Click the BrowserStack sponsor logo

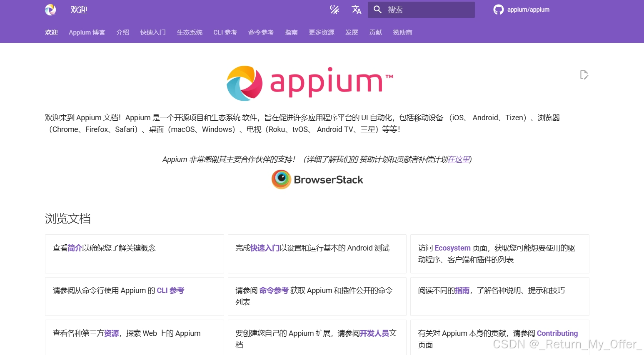click(317, 179)
